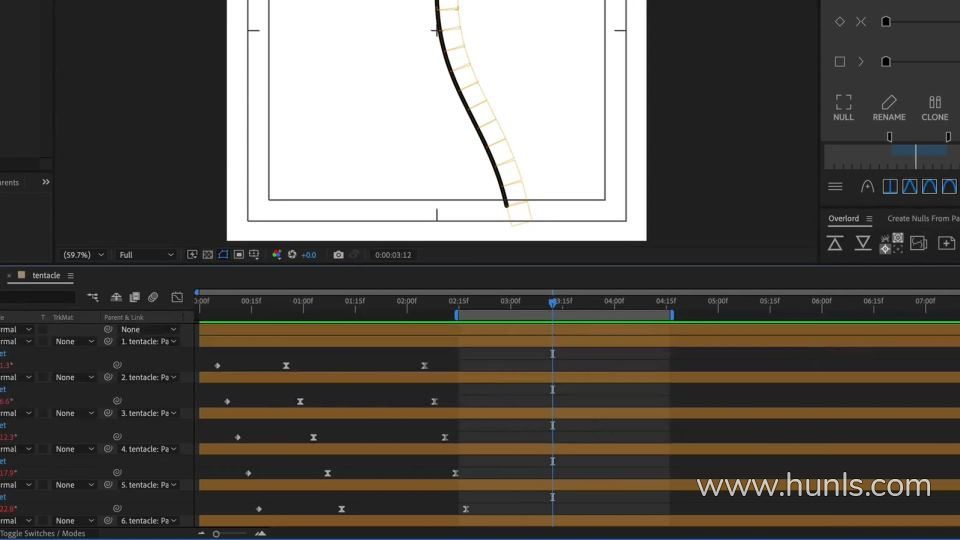This screenshot has width=960, height=540.
Task: Select the third blue easing preset
Action: (929, 186)
